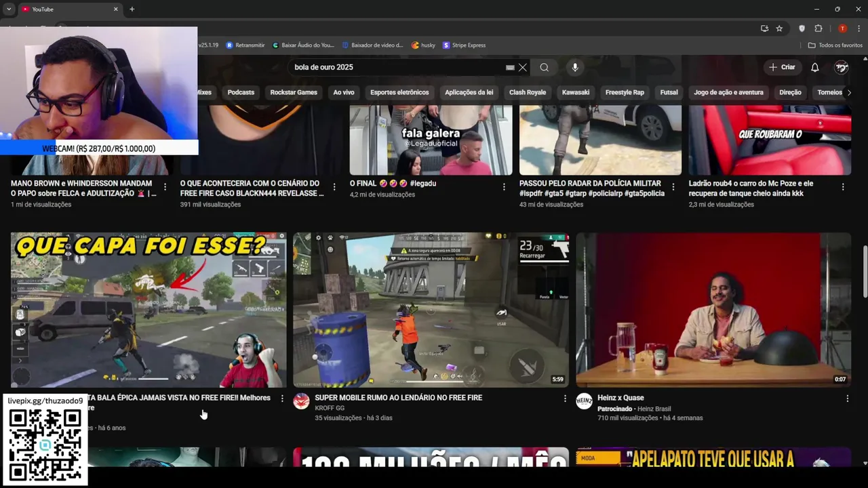Screen dimensions: 868x488
Task: Open options menu for O QUE ACONTECERIA video
Action: pyautogui.click(x=334, y=186)
